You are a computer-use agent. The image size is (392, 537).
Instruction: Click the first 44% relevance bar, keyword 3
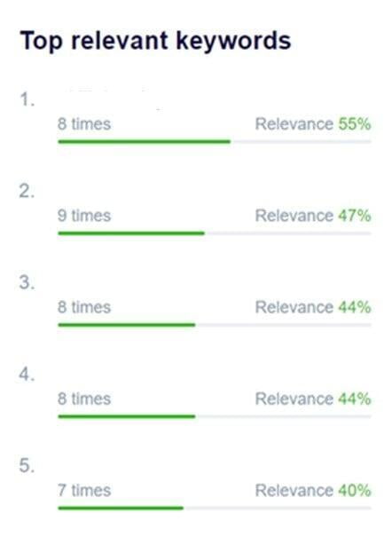pyautogui.click(x=215, y=325)
